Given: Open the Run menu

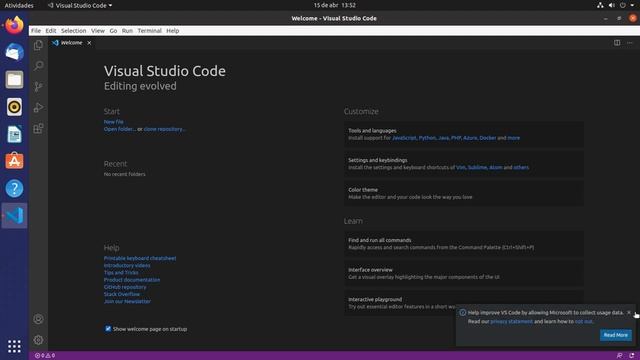Looking at the screenshot, I should (x=127, y=31).
